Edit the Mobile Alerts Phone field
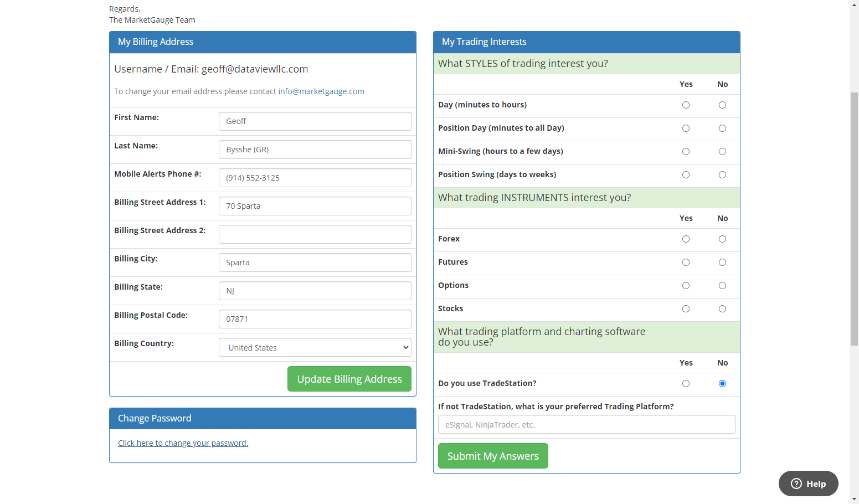This screenshot has width=859, height=504. [315, 178]
